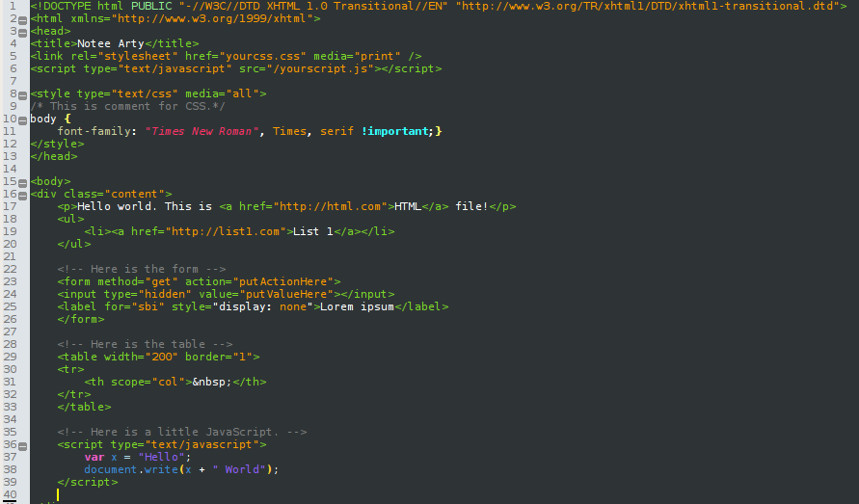Click the comment "Here is a little JavaScript."

tap(182, 432)
